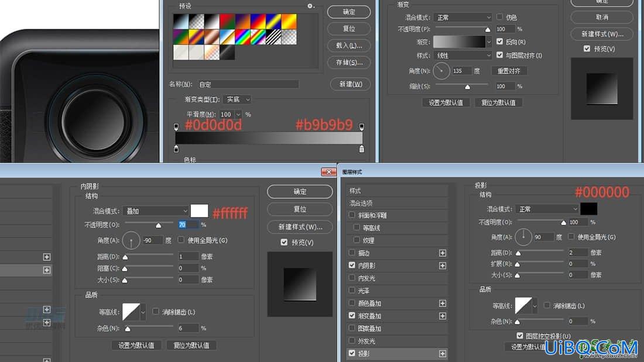Click the drop shadow 90 angle dial

[x=523, y=237]
